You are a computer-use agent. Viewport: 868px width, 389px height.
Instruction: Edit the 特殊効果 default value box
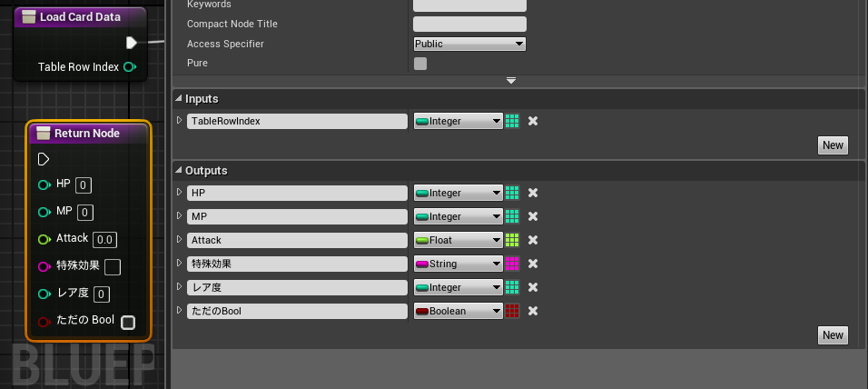point(113,267)
